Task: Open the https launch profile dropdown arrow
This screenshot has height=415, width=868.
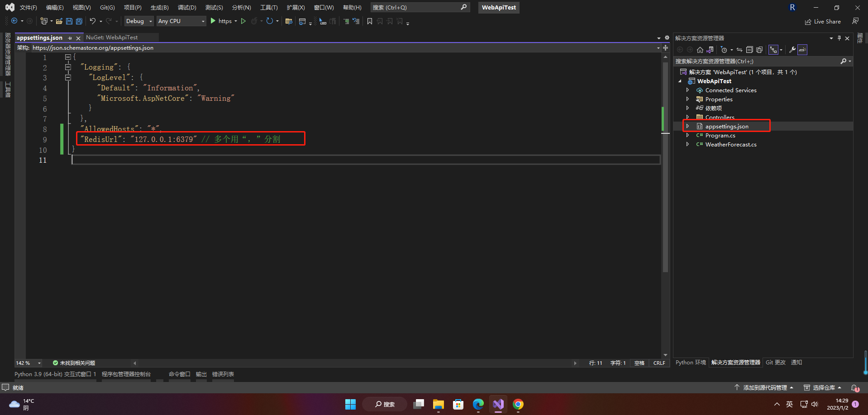Action: point(236,21)
